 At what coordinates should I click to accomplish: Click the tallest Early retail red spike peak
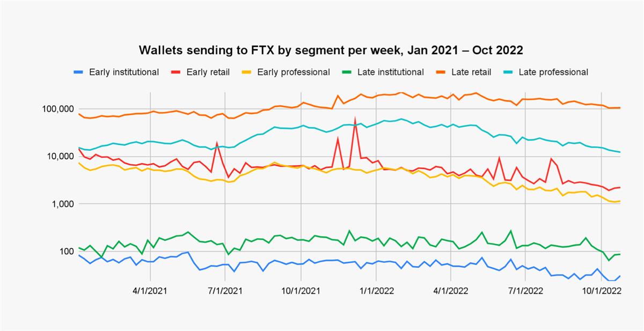[x=355, y=119]
